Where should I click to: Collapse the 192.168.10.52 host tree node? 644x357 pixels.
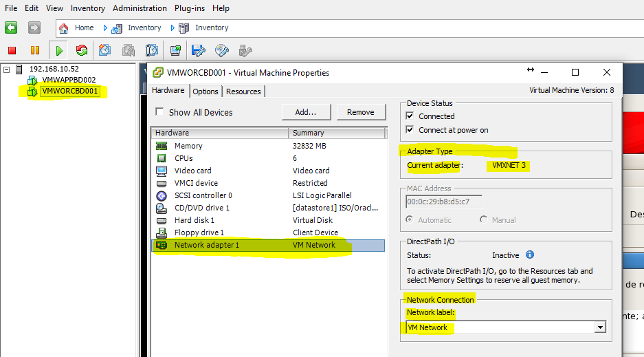pos(7,69)
